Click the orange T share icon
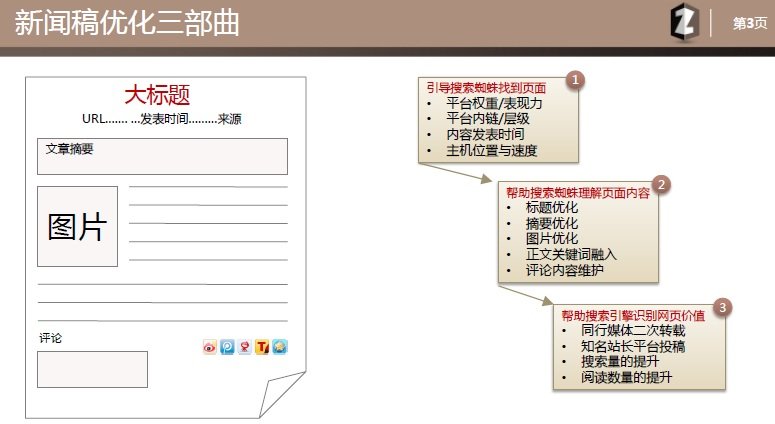 point(262,347)
